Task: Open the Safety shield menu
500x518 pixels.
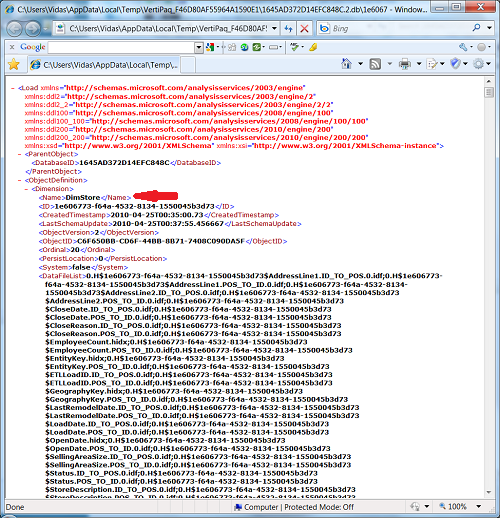Action: tap(455, 63)
